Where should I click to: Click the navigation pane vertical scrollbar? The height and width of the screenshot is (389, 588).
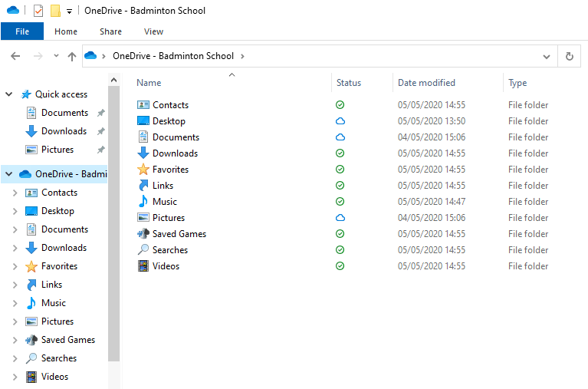114,223
